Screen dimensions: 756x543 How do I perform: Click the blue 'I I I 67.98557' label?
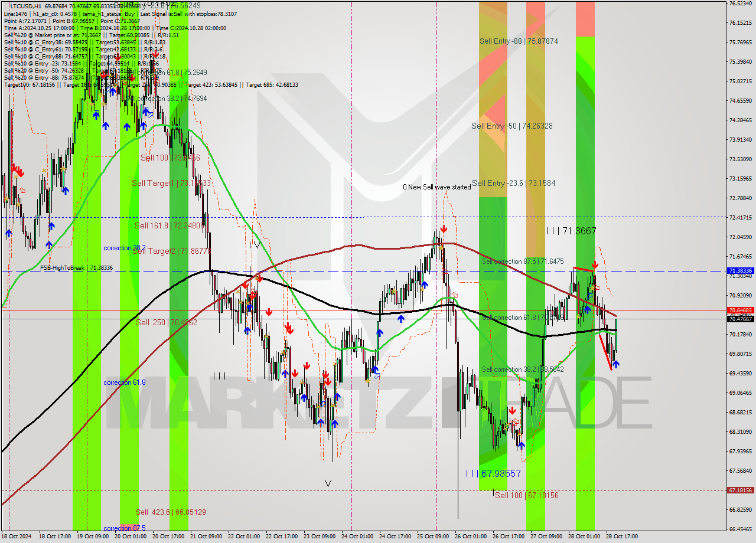click(x=493, y=473)
